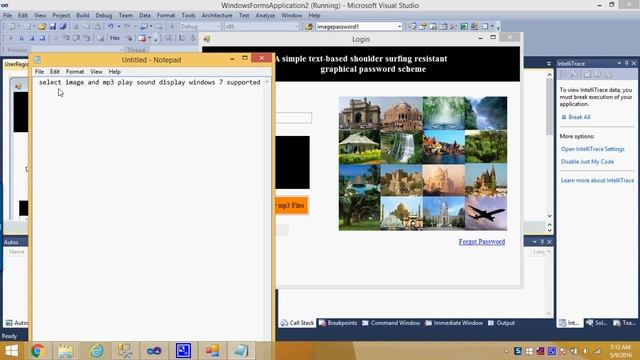Switch to Notepad taskbar icon
Image resolution: width=640 pixels, height=360 pixels.
point(240,351)
